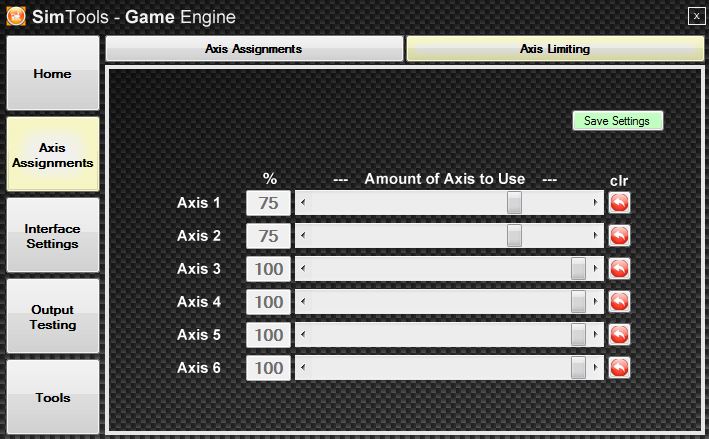The height and width of the screenshot is (439, 709).
Task: Click the Axis 4 slider thumb
Action: pos(578,302)
